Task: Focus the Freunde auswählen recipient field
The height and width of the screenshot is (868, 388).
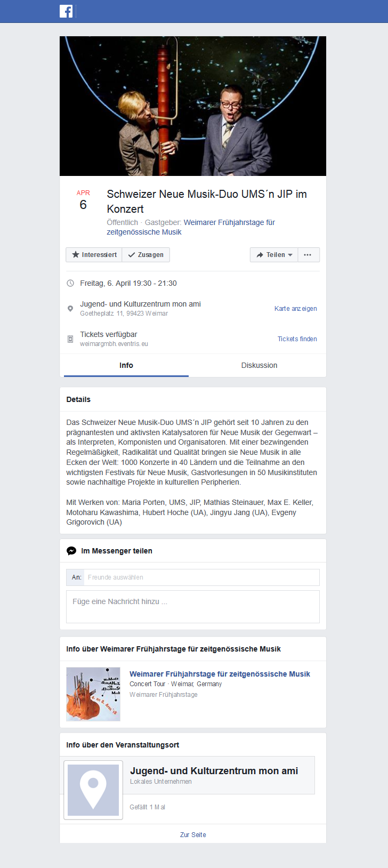Action: click(201, 577)
